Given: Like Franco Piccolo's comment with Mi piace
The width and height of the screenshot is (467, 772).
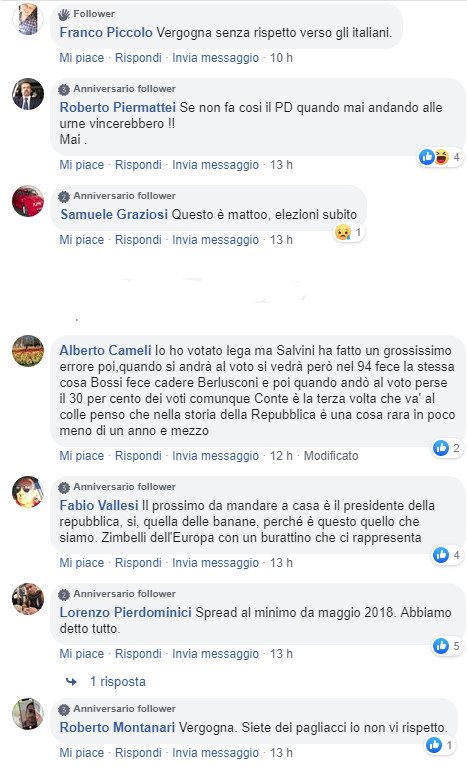Looking at the screenshot, I should click(x=82, y=58).
